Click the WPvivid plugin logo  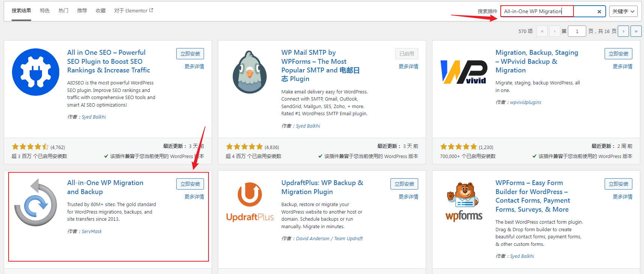point(464,72)
